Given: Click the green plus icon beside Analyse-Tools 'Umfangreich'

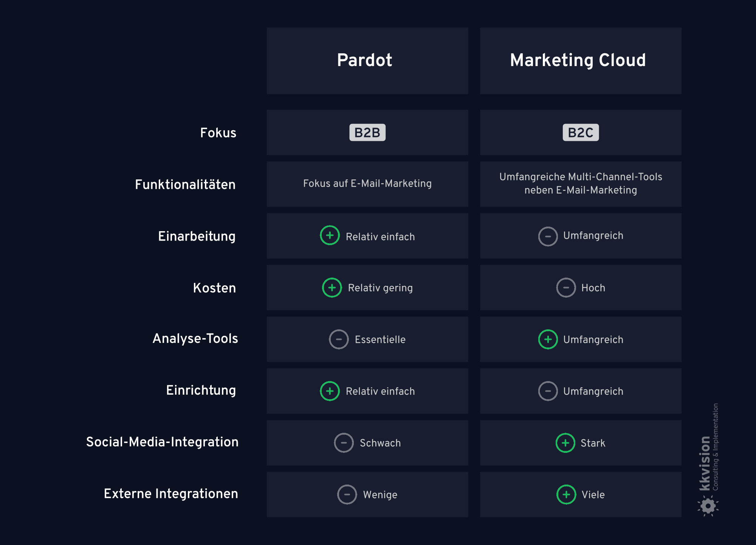Looking at the screenshot, I should click(548, 339).
